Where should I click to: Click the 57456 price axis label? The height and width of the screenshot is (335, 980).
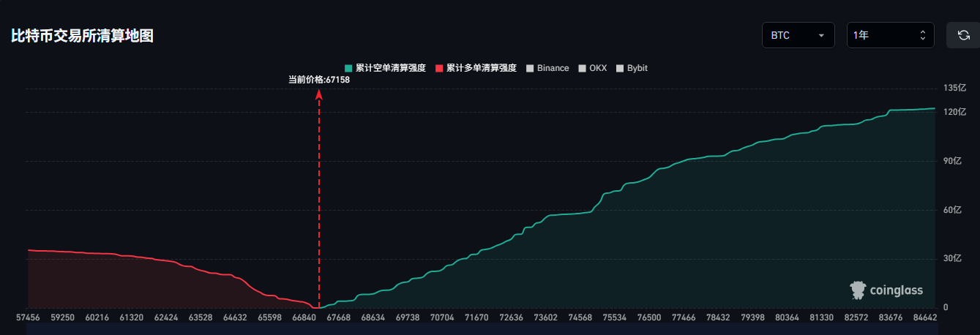(x=29, y=318)
